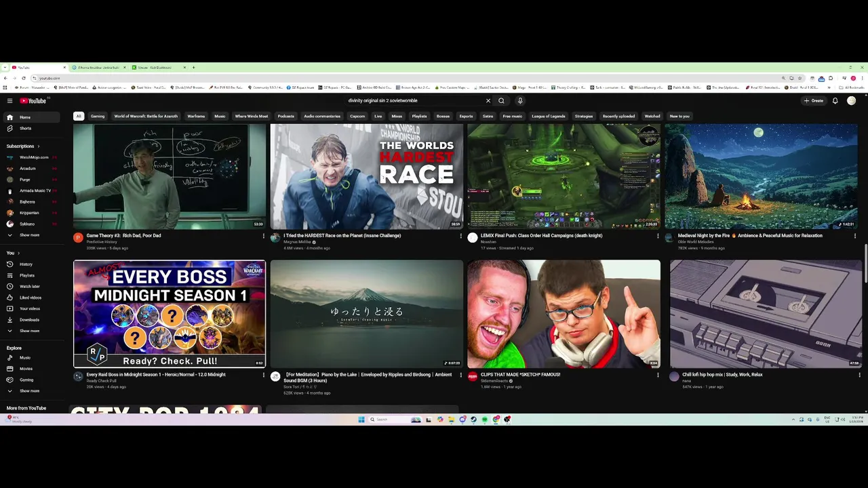
Task: Click the YouTube search input field
Action: [414, 101]
